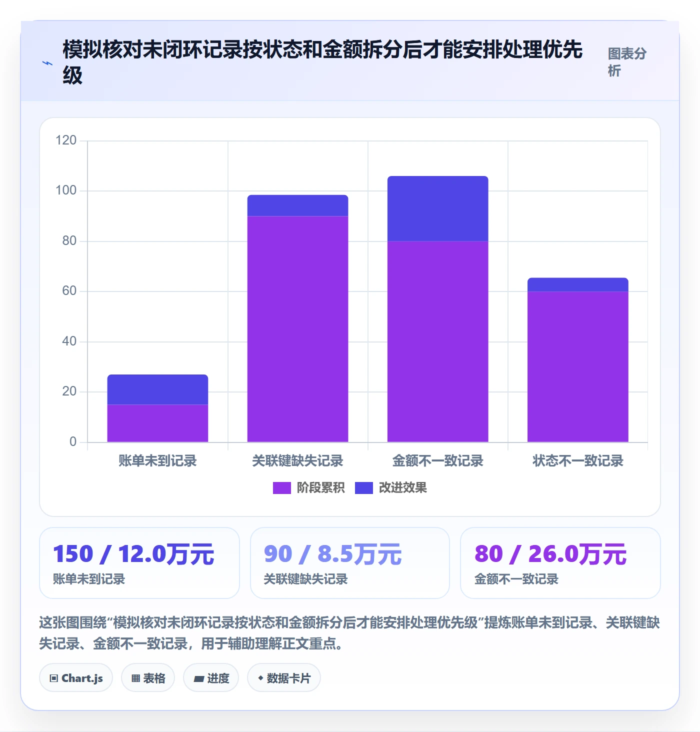This screenshot has height=732, width=700.
Task: Click the y-axis value 40
Action: [x=69, y=341]
